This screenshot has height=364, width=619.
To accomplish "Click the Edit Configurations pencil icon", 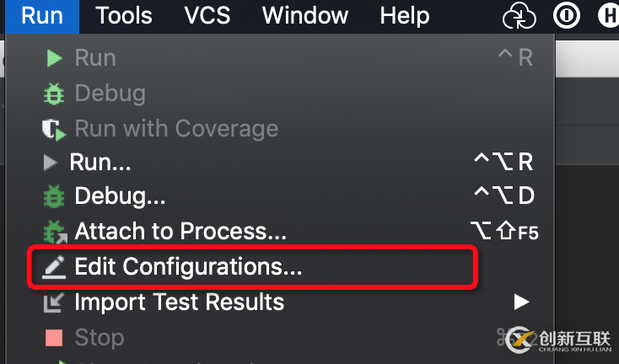I will [x=54, y=267].
